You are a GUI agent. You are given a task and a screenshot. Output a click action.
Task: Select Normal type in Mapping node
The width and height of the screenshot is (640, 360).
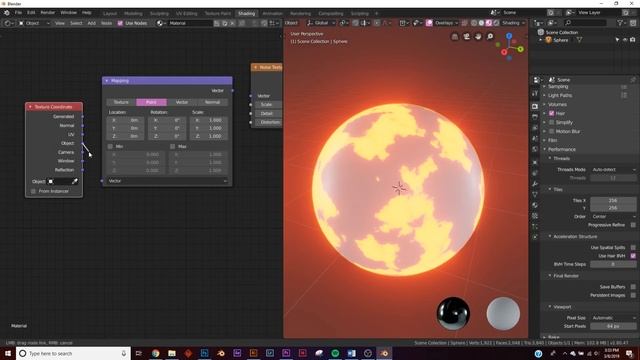pyautogui.click(x=213, y=102)
